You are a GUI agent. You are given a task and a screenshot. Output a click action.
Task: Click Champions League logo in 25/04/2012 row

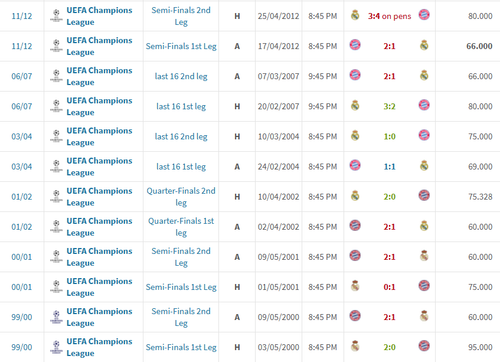click(x=56, y=16)
